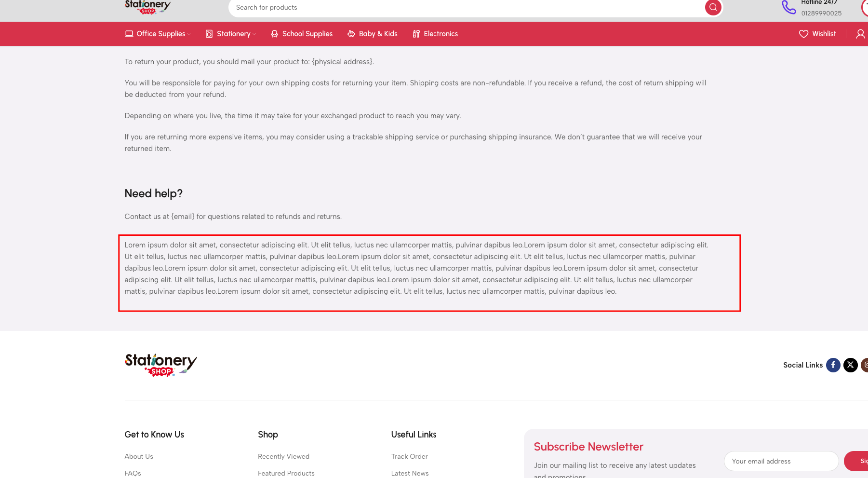The image size is (868, 478).
Task: Click the header Stationery Shop logo
Action: coord(147,7)
